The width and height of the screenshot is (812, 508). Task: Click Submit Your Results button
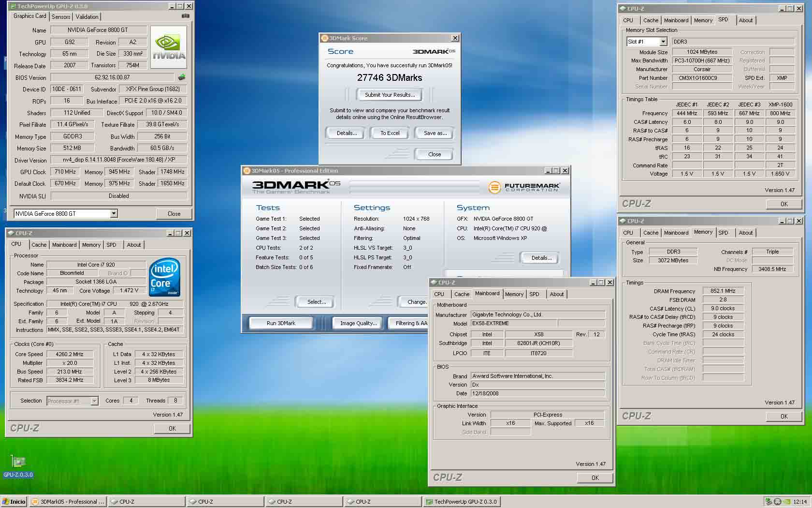(x=390, y=95)
